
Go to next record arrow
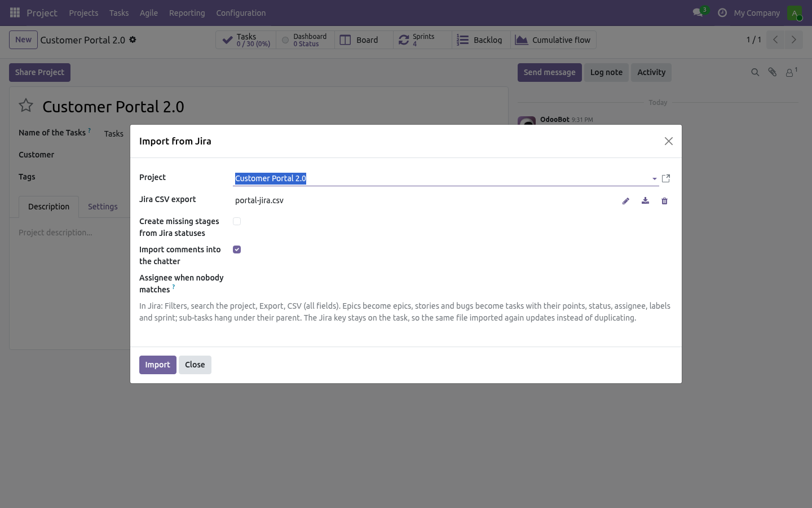click(x=793, y=40)
